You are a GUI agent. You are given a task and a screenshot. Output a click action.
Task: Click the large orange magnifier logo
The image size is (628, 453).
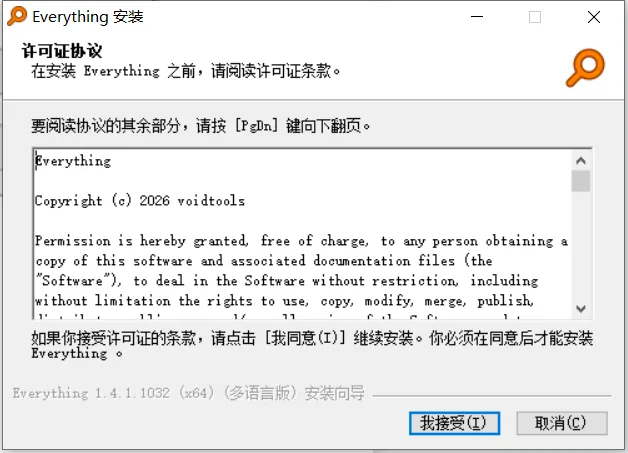[x=585, y=67]
